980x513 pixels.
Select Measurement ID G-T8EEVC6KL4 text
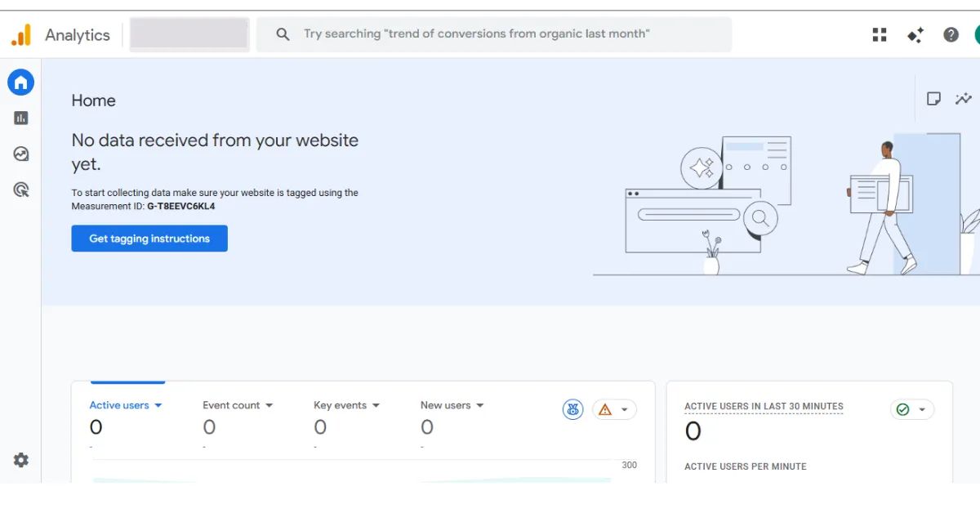(x=181, y=207)
